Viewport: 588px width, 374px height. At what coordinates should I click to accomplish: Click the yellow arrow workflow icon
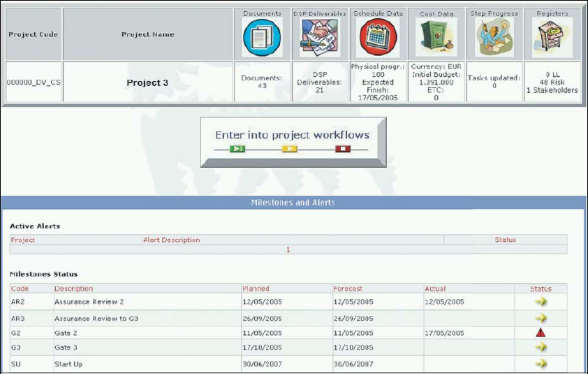[290, 149]
